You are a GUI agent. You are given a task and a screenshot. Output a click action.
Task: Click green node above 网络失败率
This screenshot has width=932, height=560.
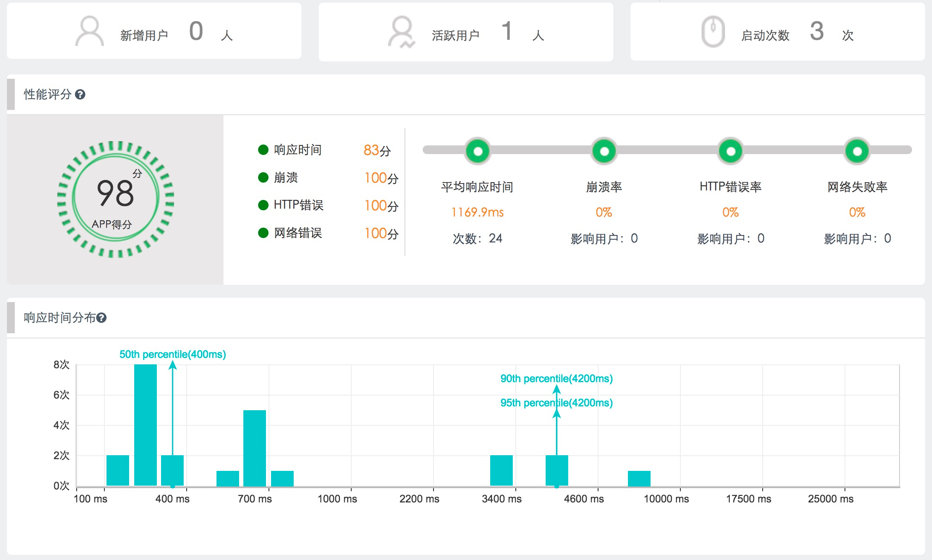(x=857, y=151)
